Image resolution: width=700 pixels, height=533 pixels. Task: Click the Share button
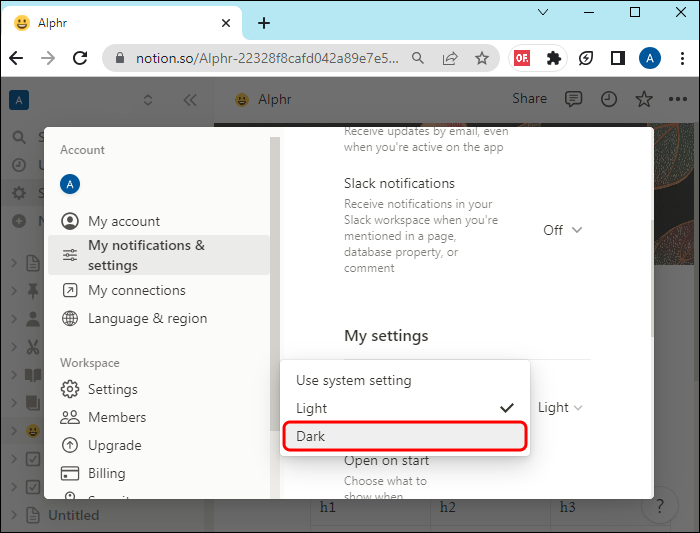pos(529,99)
